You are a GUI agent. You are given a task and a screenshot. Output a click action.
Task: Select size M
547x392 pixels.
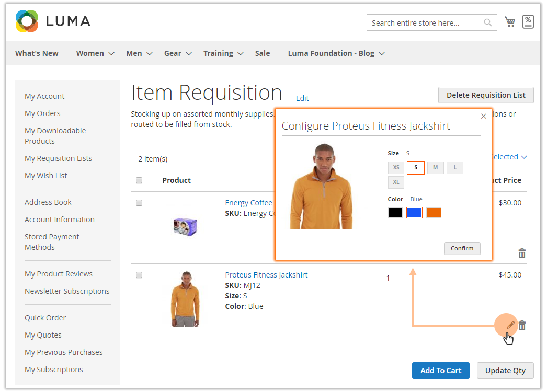[436, 167]
